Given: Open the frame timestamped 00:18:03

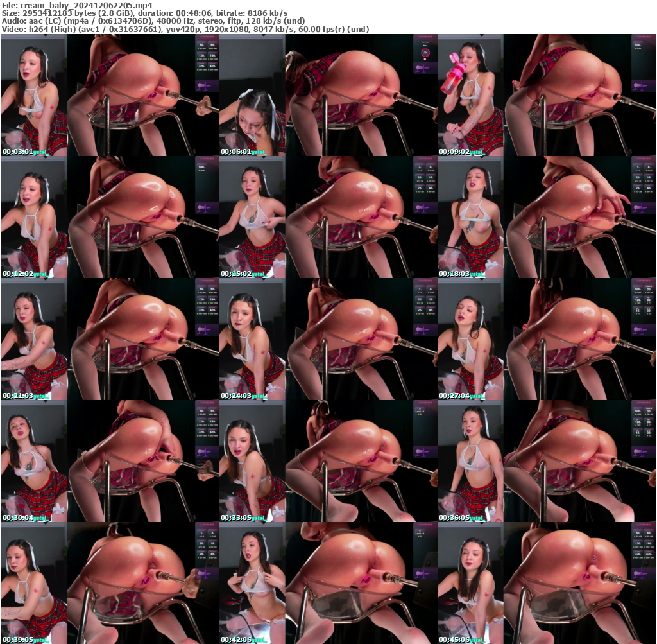Looking at the screenshot, I should [546, 217].
